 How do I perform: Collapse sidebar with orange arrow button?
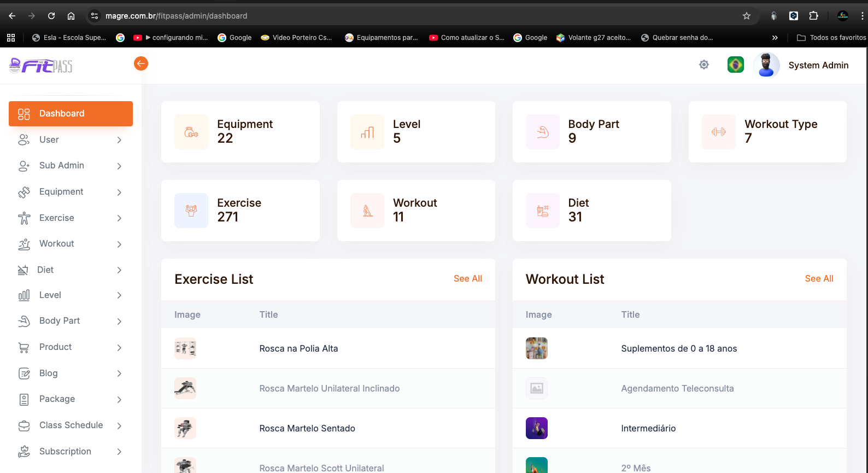click(141, 63)
